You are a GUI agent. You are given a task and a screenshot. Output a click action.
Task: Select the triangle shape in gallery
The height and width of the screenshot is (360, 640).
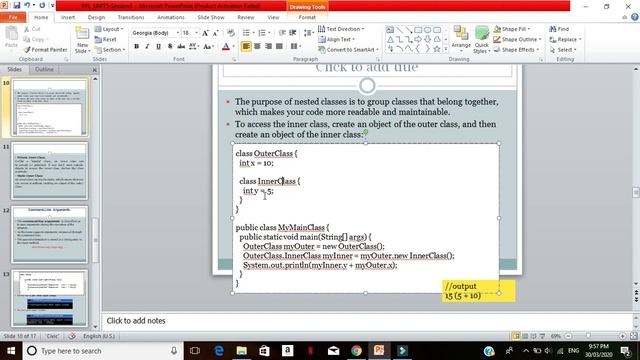390,39
